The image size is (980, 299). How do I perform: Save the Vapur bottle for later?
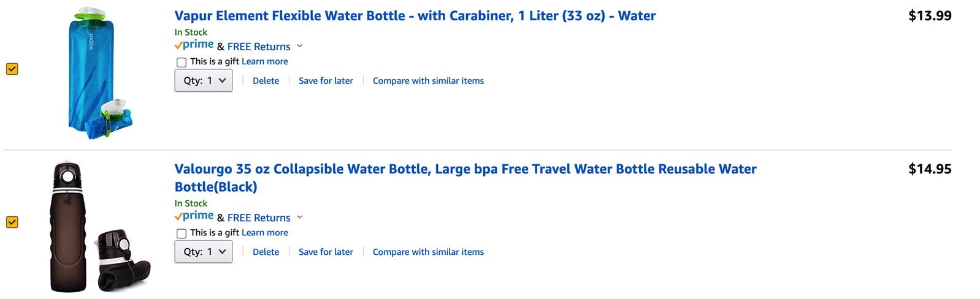coord(326,81)
